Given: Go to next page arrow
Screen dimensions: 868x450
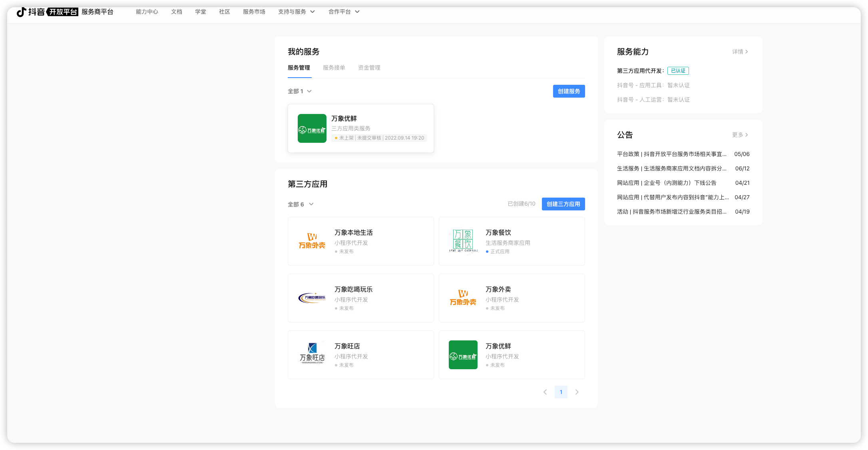Looking at the screenshot, I should pos(577,392).
